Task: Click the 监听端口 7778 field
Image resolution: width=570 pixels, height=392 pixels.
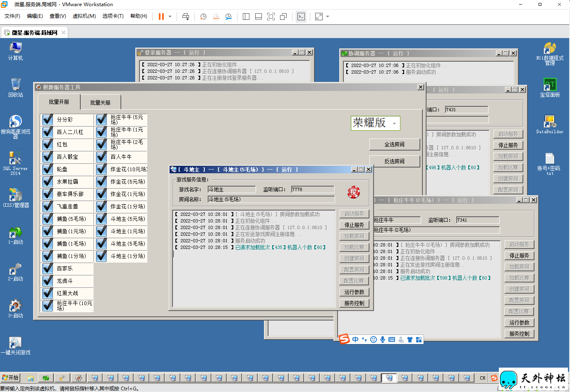Action: coord(313,189)
